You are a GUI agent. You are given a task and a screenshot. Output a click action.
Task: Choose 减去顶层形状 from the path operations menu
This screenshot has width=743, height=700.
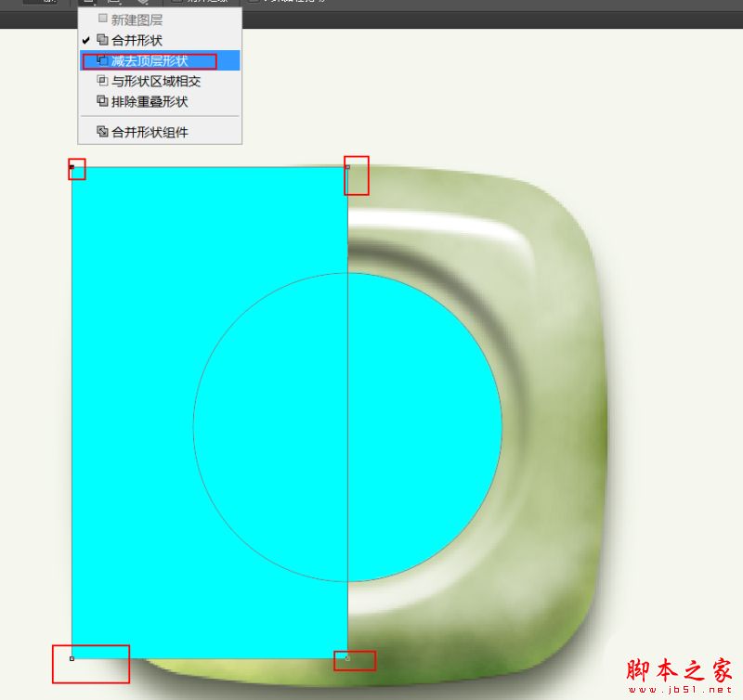pos(160,60)
